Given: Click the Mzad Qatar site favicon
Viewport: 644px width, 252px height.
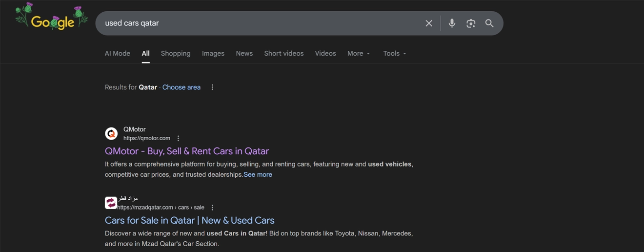Looking at the screenshot, I should click(x=111, y=203).
